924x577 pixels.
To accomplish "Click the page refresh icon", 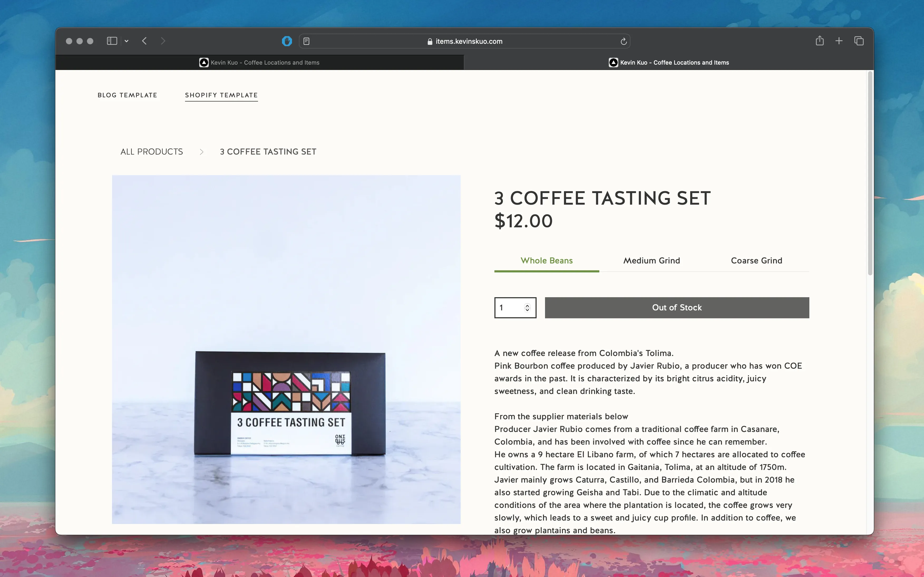I will click(x=623, y=41).
